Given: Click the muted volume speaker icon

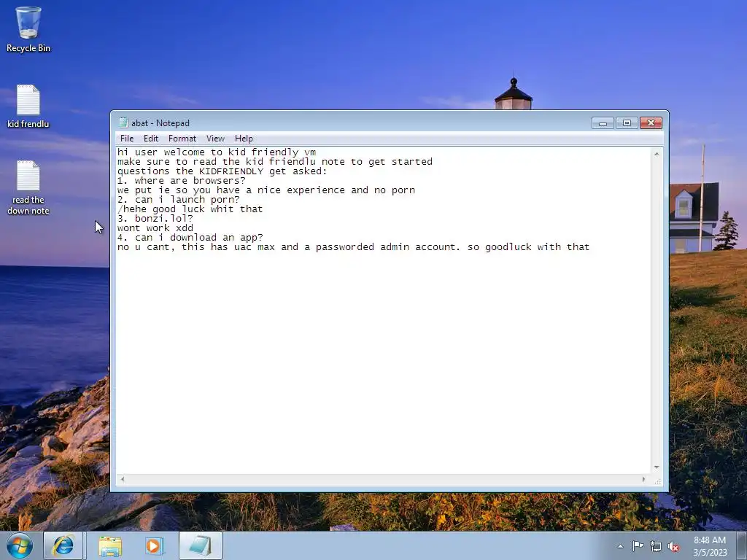Looking at the screenshot, I should 673,546.
